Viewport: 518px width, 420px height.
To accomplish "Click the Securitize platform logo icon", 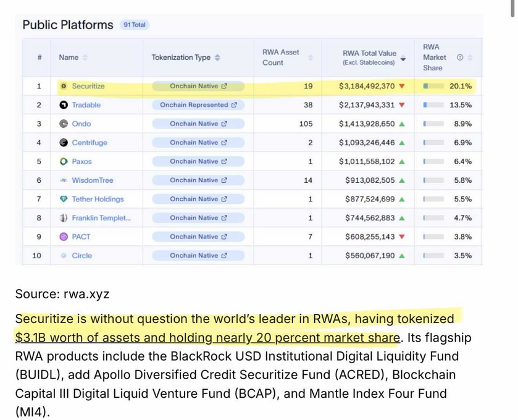I will (x=64, y=86).
